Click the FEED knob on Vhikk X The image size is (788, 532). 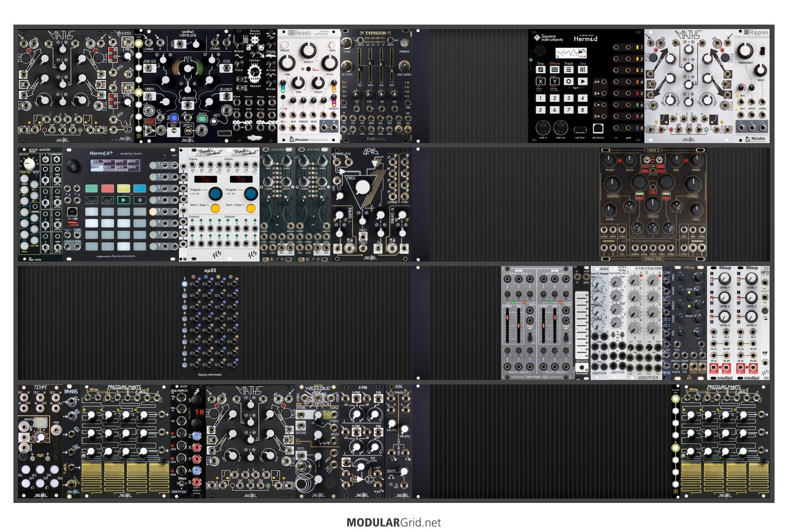tap(696, 160)
